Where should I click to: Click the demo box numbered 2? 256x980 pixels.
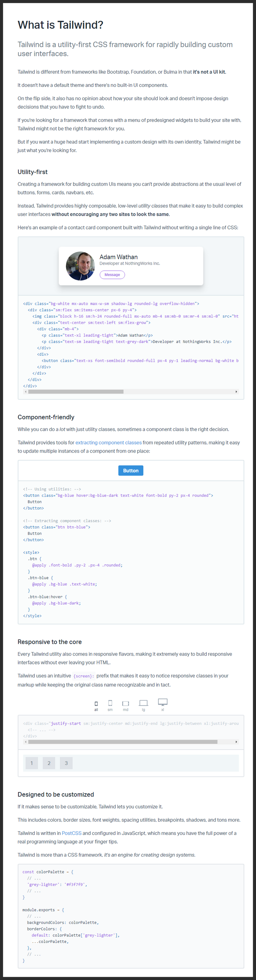click(x=49, y=763)
